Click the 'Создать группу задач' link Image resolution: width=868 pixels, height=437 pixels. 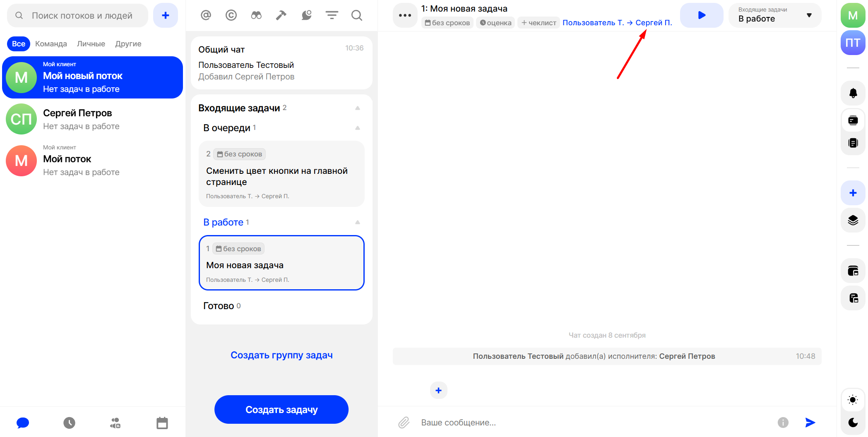coord(281,355)
